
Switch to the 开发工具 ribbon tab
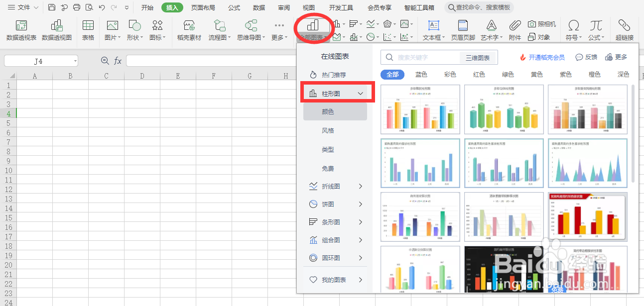(341, 7)
